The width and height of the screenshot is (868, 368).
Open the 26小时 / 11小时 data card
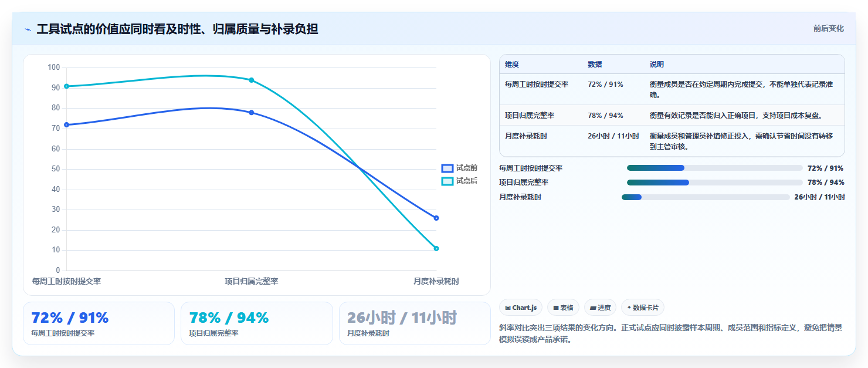[x=415, y=323]
